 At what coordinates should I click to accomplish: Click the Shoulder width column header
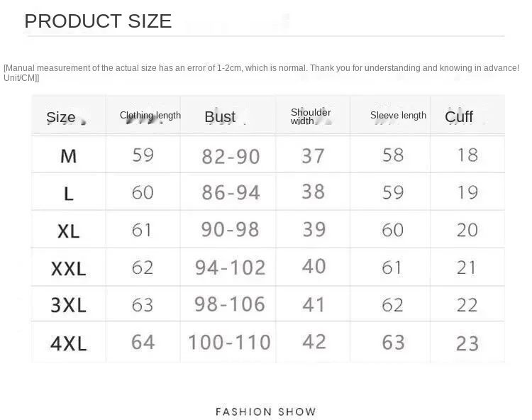tap(311, 116)
